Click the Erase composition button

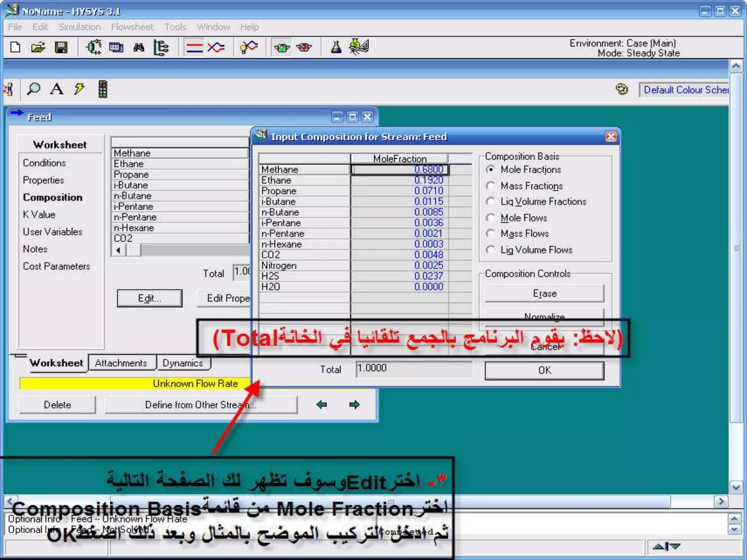[544, 293]
